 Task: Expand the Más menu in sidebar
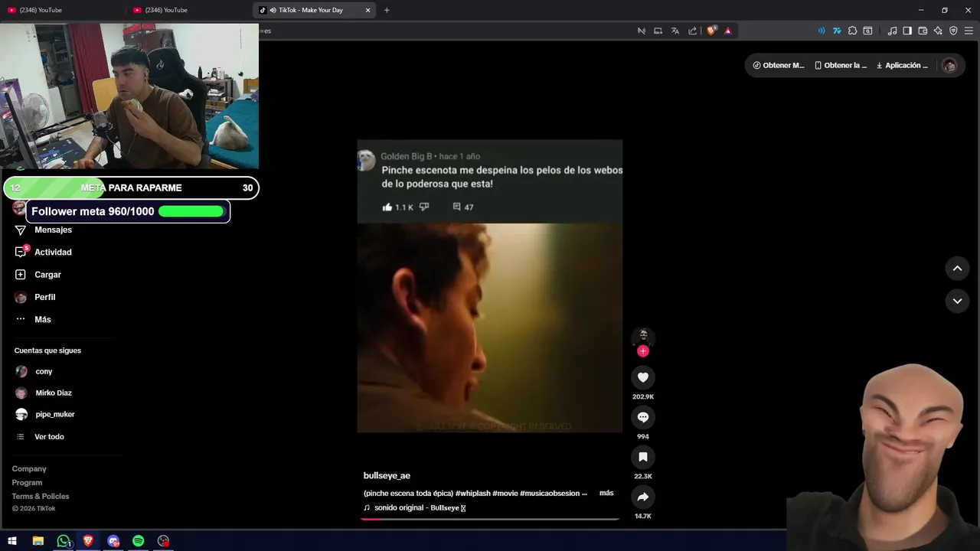pos(33,319)
